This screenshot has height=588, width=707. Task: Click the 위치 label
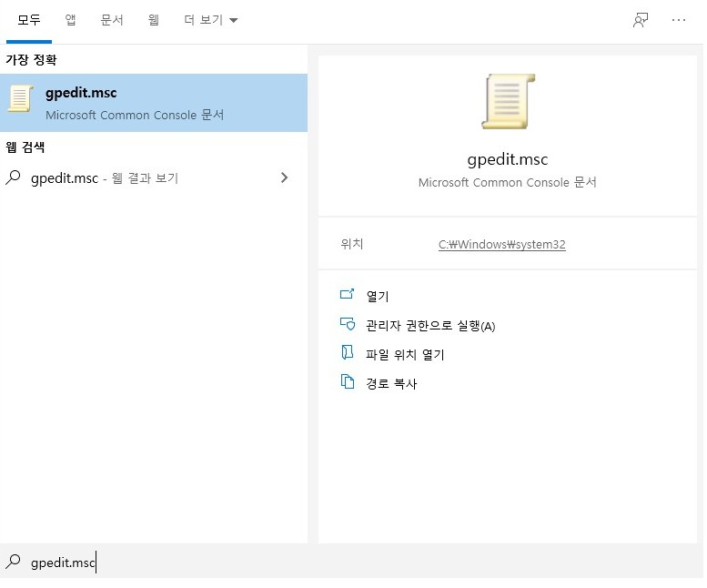(x=352, y=244)
